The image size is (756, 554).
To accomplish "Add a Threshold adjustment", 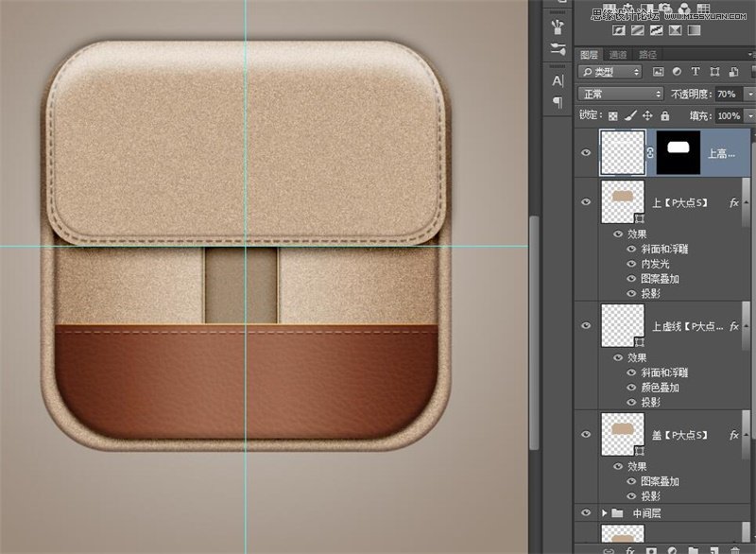I will (x=656, y=30).
